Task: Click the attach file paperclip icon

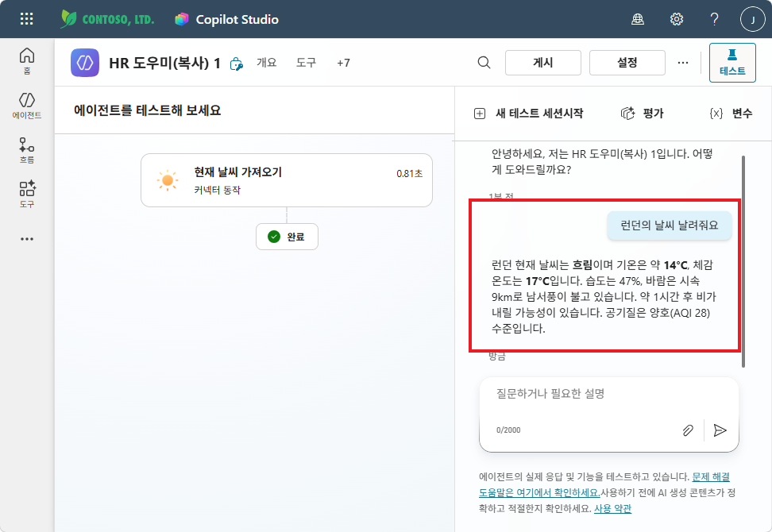Action: 688,430
